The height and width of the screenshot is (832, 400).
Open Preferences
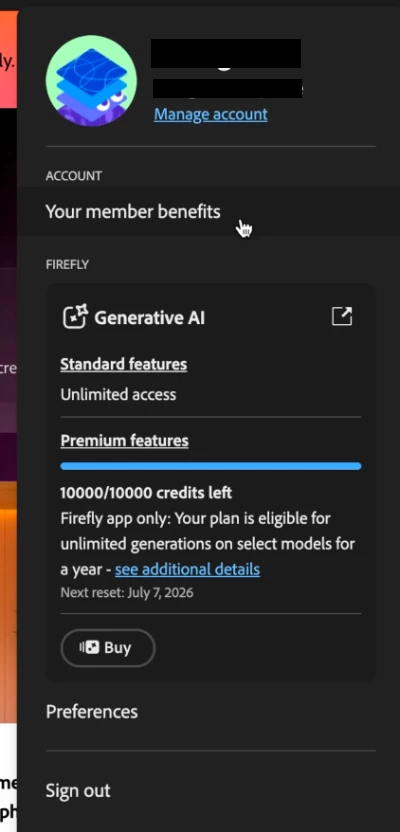click(x=92, y=712)
